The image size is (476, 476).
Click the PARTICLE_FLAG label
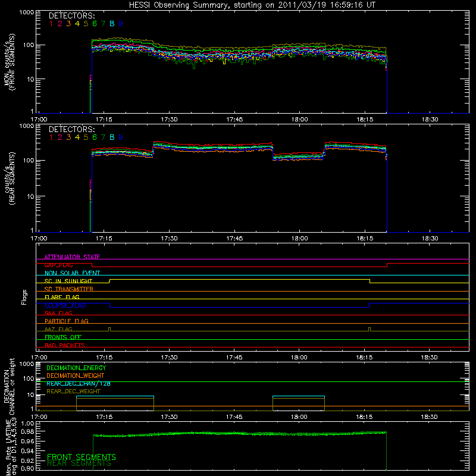(67, 321)
